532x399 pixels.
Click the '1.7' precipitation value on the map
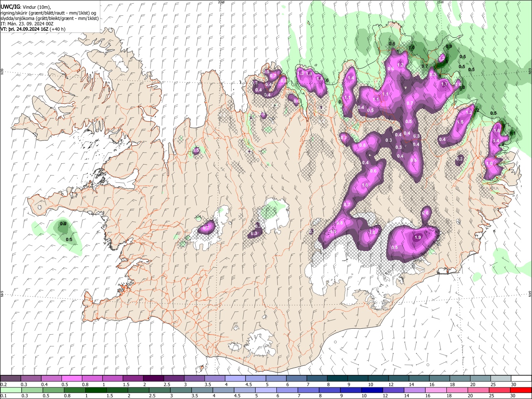444,84
